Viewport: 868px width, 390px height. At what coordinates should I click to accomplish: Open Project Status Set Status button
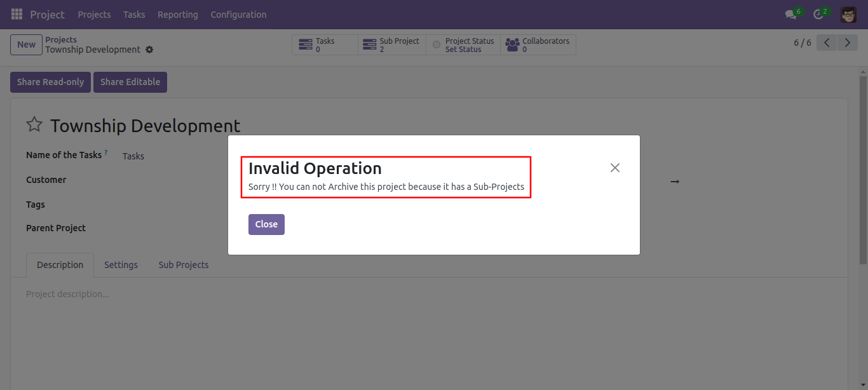[463, 44]
